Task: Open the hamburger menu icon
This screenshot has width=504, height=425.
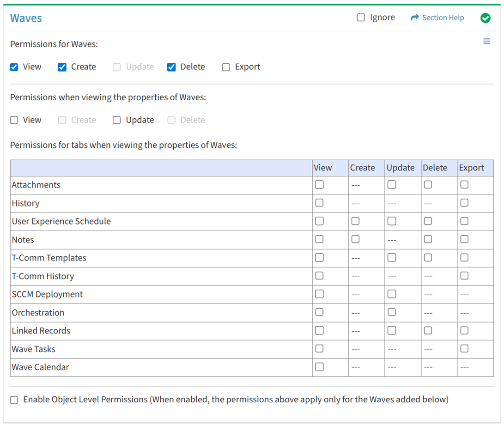Action: click(x=486, y=42)
